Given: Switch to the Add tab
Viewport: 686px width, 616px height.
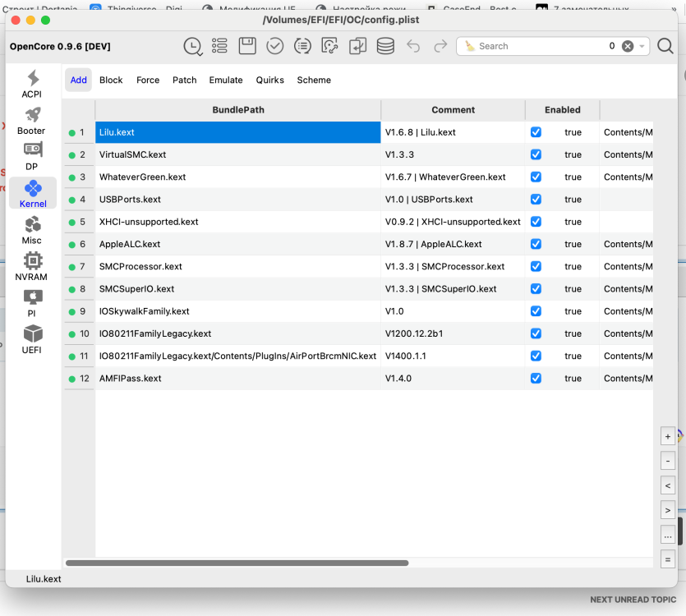Looking at the screenshot, I should 78,80.
